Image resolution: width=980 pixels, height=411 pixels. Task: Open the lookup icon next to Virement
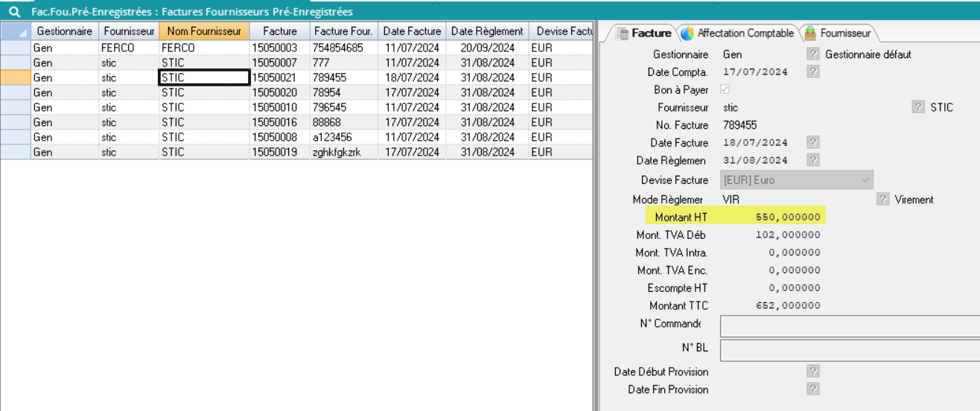coord(882,200)
